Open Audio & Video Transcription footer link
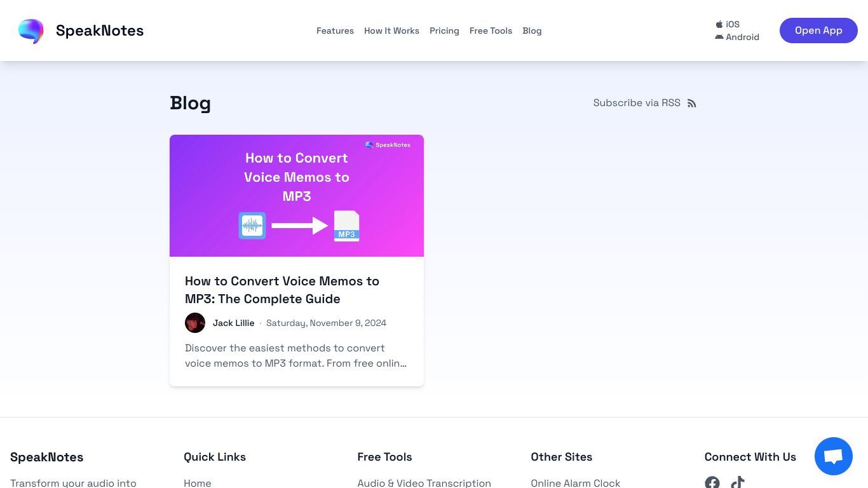Viewport: 868px width, 488px height. pyautogui.click(x=424, y=483)
